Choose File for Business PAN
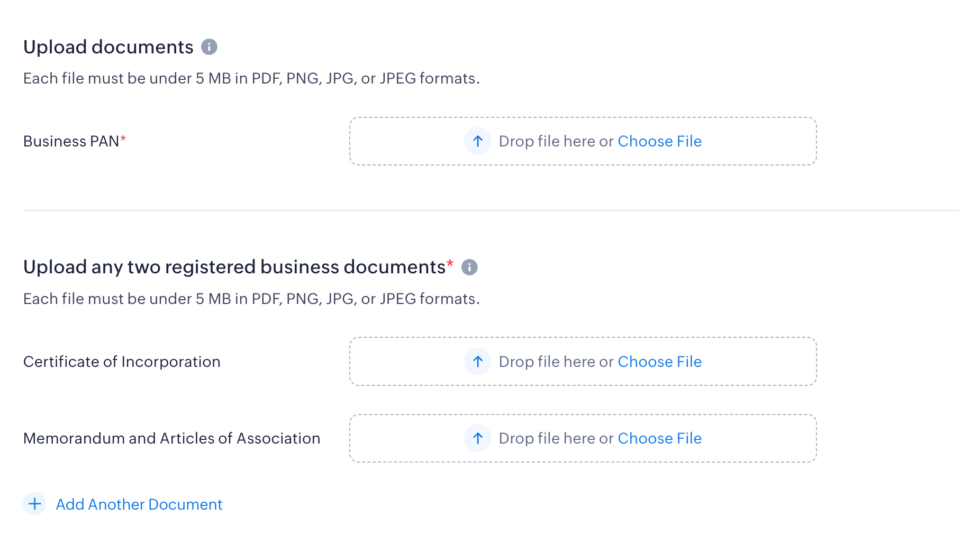This screenshot has width=980, height=553. click(659, 141)
